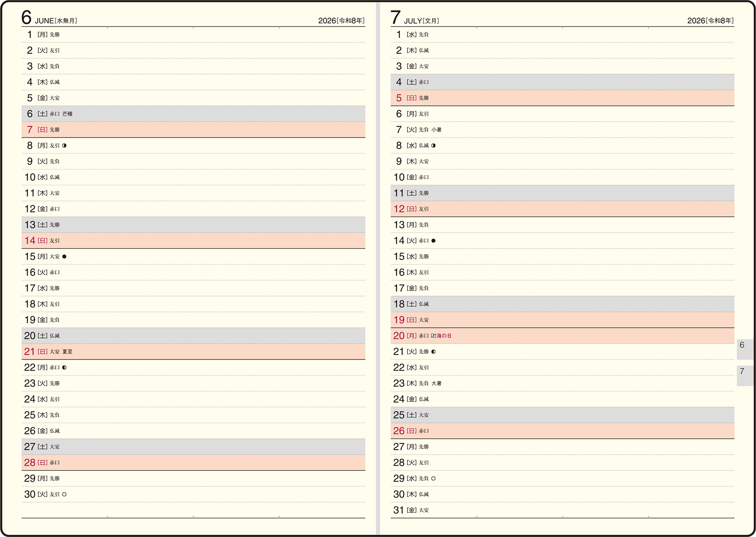This screenshot has width=756, height=537.
Task: Click the new moon icon on June 15
Action: pos(64,256)
